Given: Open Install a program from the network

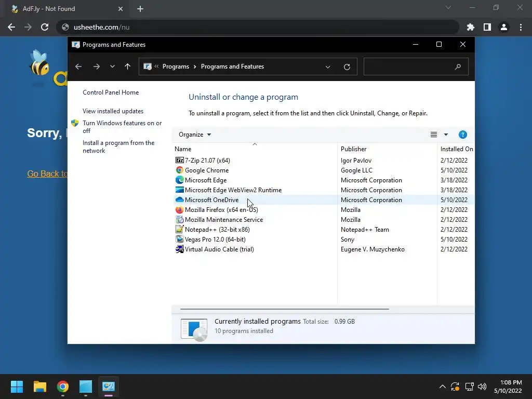Looking at the screenshot, I should (118, 147).
